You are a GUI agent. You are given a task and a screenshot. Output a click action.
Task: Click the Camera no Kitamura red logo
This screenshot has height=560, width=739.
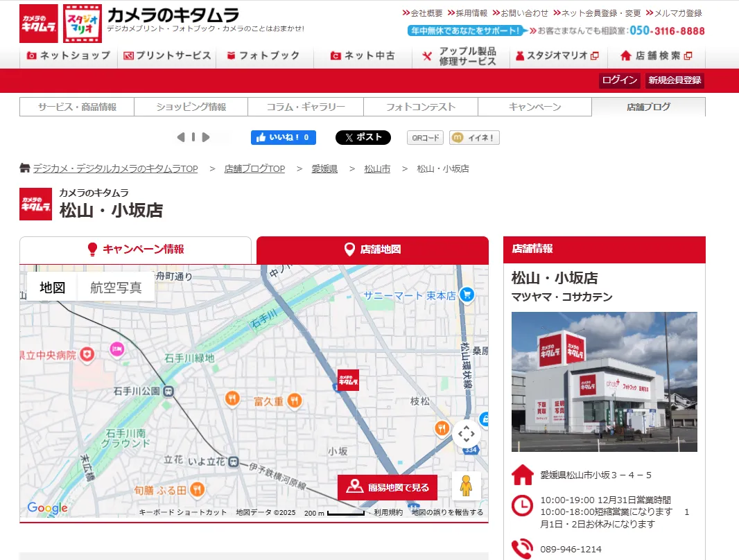(x=39, y=24)
